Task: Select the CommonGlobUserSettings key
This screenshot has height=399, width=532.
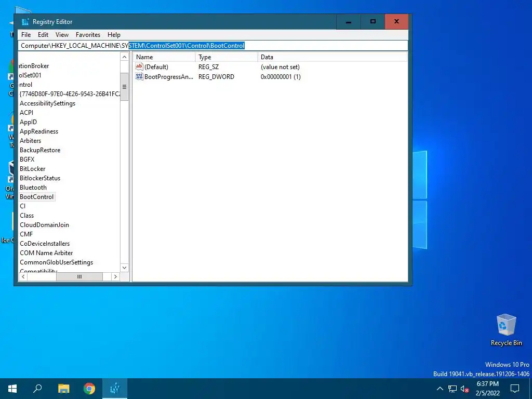Action: [56, 262]
